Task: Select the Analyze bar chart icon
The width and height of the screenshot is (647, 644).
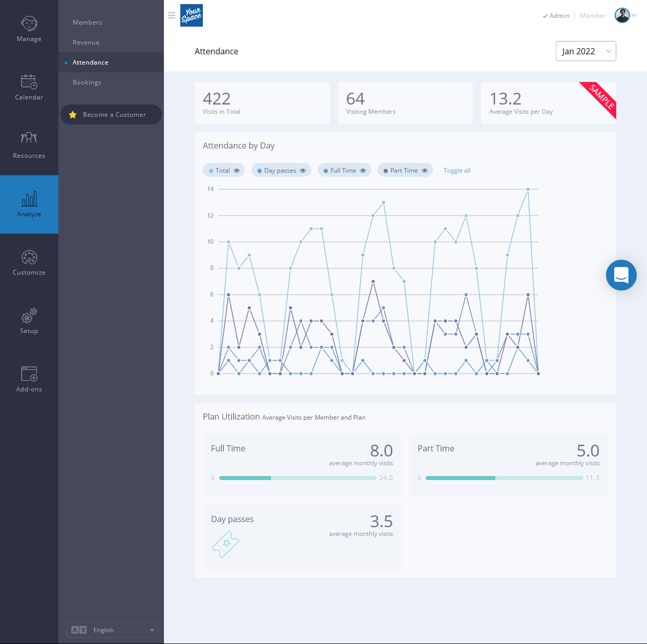Action: 29,199
